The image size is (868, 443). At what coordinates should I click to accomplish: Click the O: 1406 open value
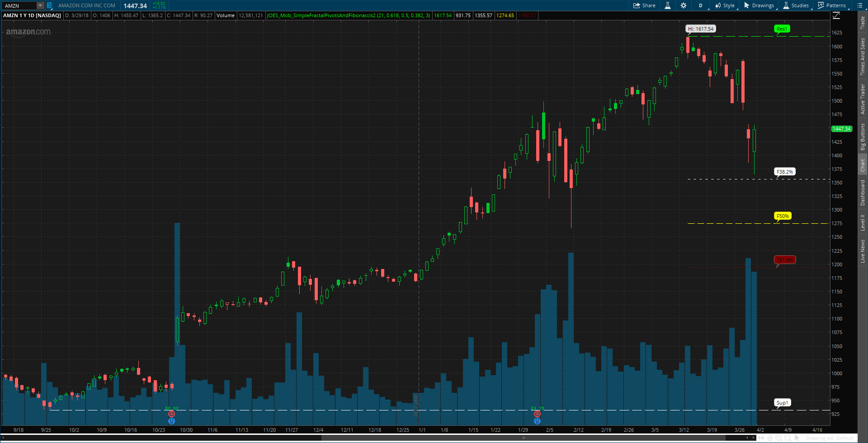tap(102, 15)
